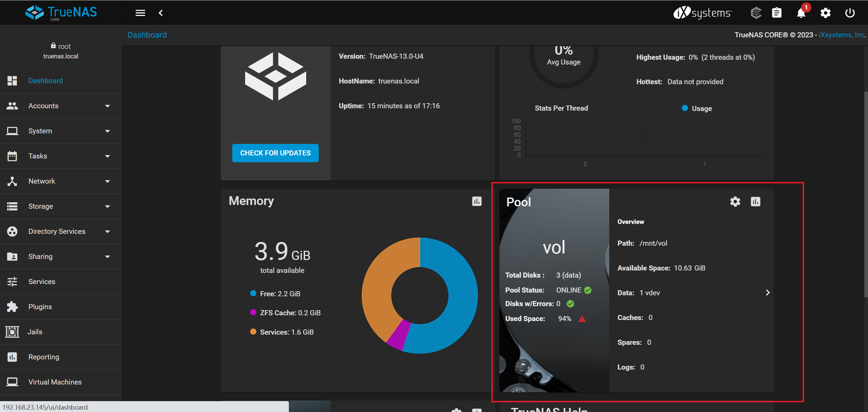Click CHECK FOR UPDATES button

[275, 153]
